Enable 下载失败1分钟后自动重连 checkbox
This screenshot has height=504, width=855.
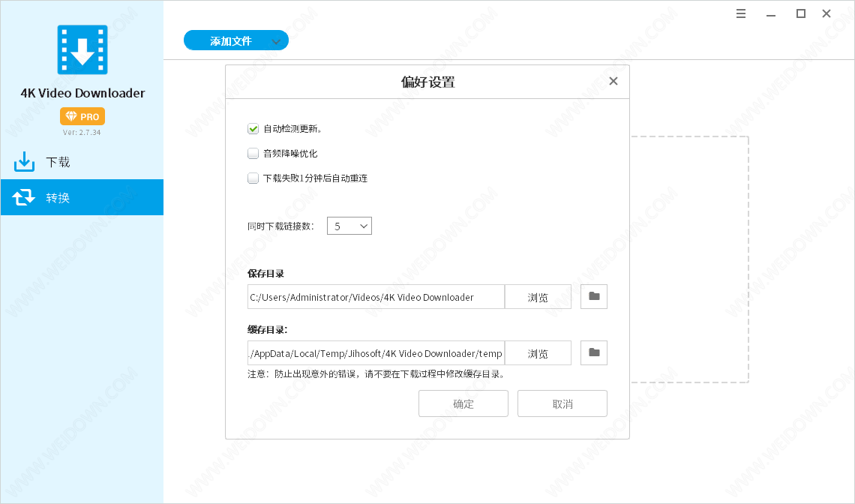pos(253,178)
